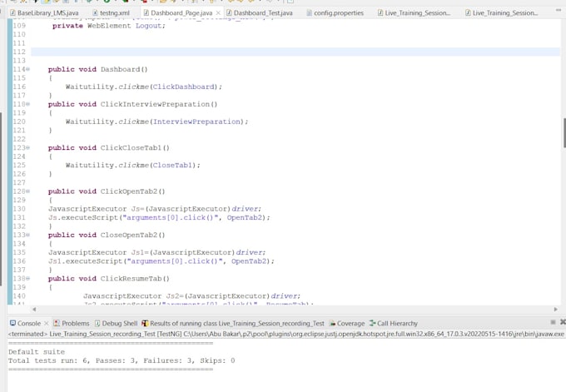The image size is (566, 392).
Task: Open the Dashboard_Test.java editor tab
Action: [x=262, y=13]
